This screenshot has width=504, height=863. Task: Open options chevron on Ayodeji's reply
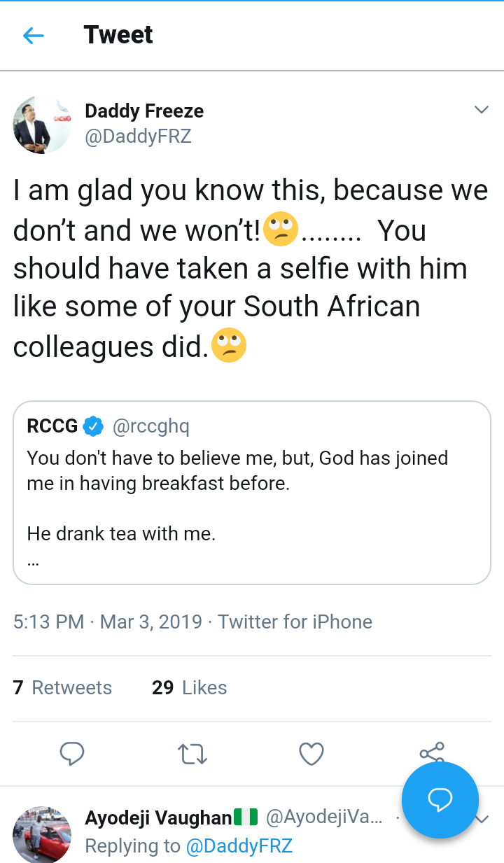pyautogui.click(x=482, y=820)
